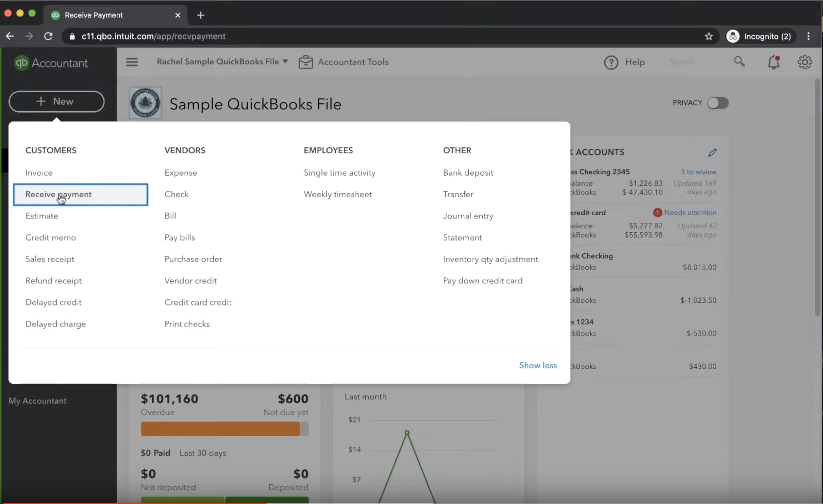The width and height of the screenshot is (823, 504).
Task: Click the browser back arrow
Action: (10, 36)
